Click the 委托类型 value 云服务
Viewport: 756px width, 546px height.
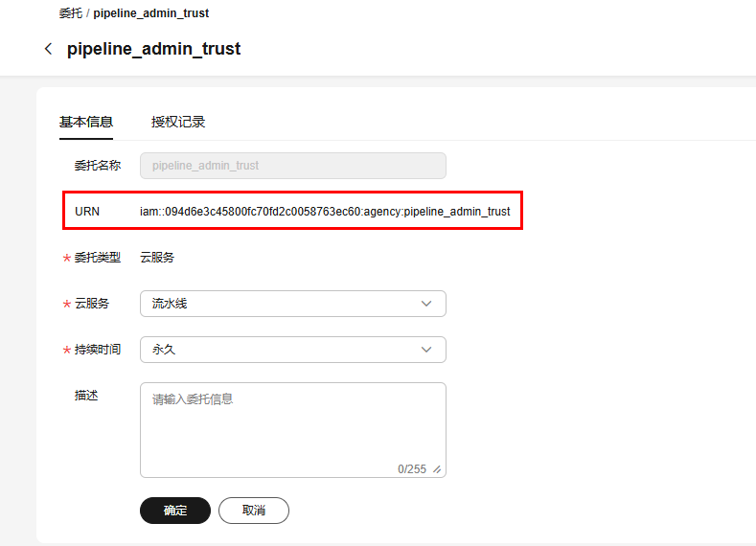click(157, 257)
